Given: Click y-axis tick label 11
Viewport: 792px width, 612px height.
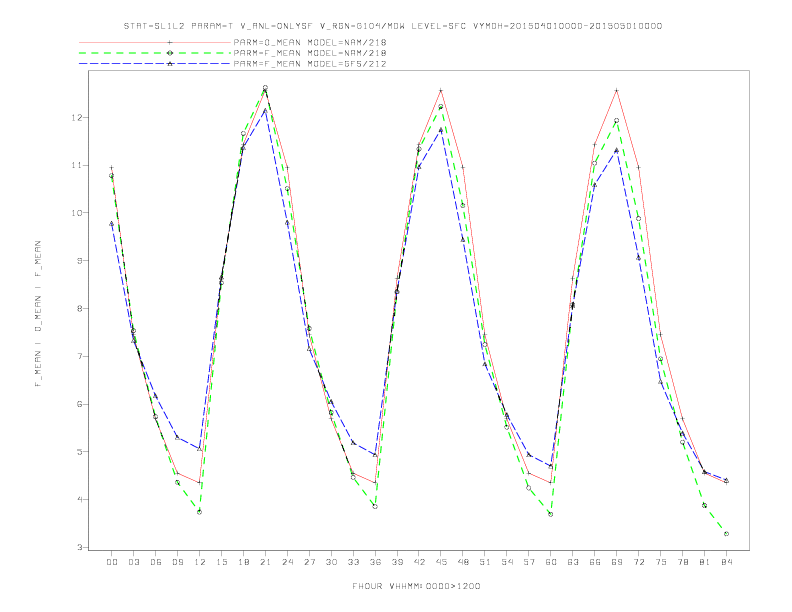Looking at the screenshot, I should click(77, 165).
